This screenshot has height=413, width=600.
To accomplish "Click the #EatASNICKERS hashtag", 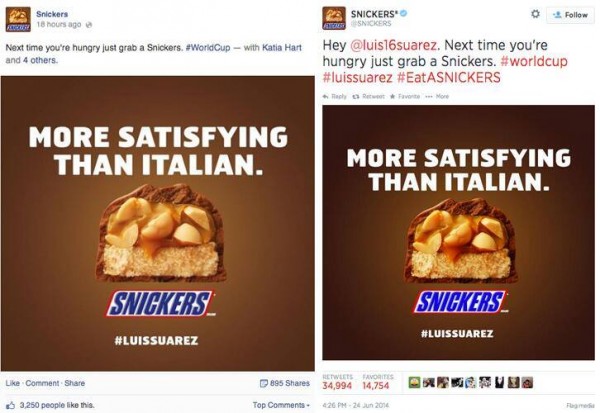I will click(448, 77).
